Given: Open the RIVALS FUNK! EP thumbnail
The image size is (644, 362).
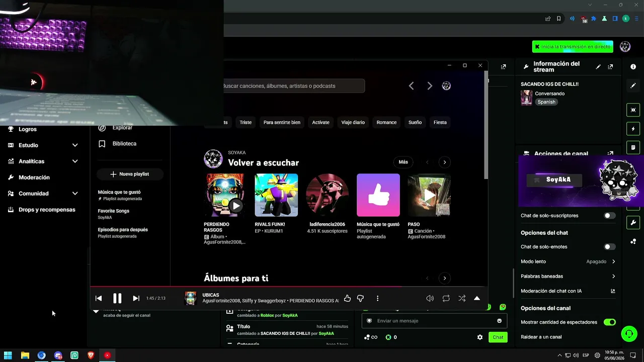Looking at the screenshot, I should pos(276,195).
